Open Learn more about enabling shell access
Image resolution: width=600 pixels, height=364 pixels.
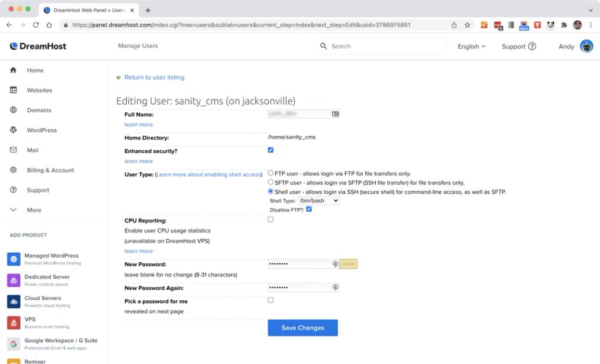click(x=209, y=174)
